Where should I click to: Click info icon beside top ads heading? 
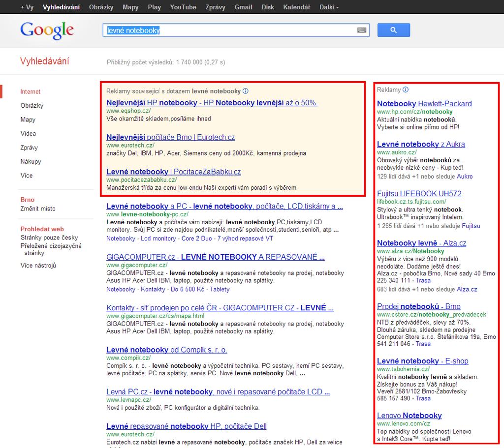[x=246, y=91]
